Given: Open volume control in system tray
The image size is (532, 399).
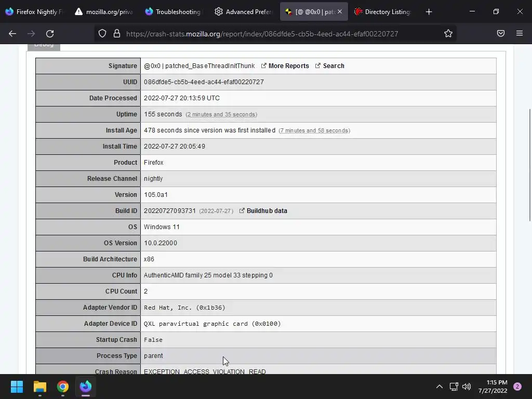Looking at the screenshot, I should click(x=467, y=387).
